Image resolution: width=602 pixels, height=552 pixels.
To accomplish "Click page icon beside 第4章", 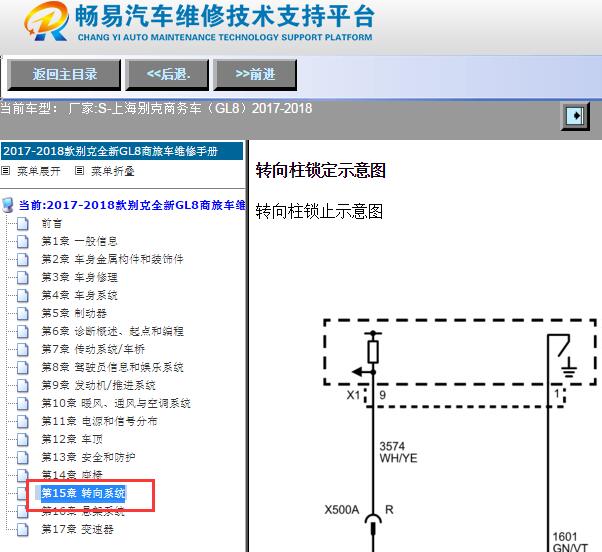I will (23, 296).
